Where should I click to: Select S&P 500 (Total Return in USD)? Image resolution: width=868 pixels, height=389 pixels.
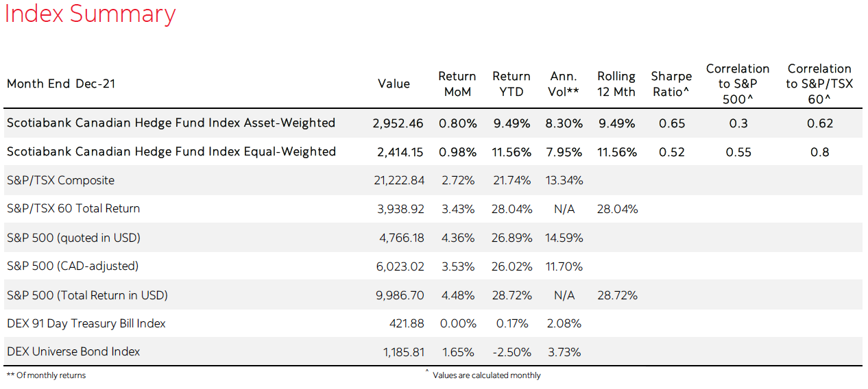(x=87, y=295)
